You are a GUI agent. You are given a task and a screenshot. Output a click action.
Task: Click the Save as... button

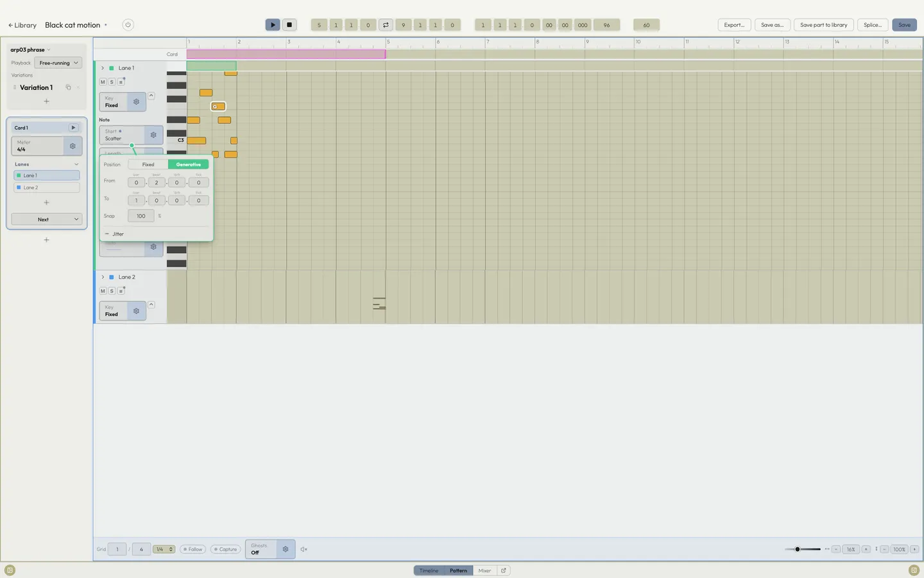[x=772, y=25]
